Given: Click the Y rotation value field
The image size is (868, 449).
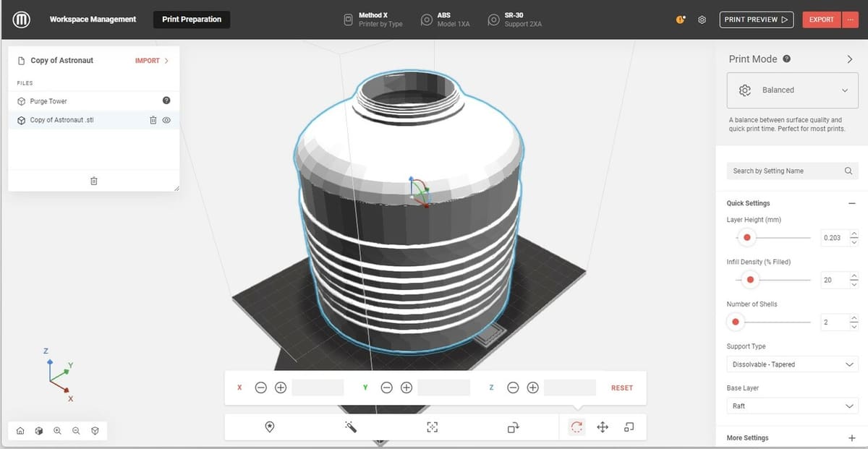Looking at the screenshot, I should 443,388.
